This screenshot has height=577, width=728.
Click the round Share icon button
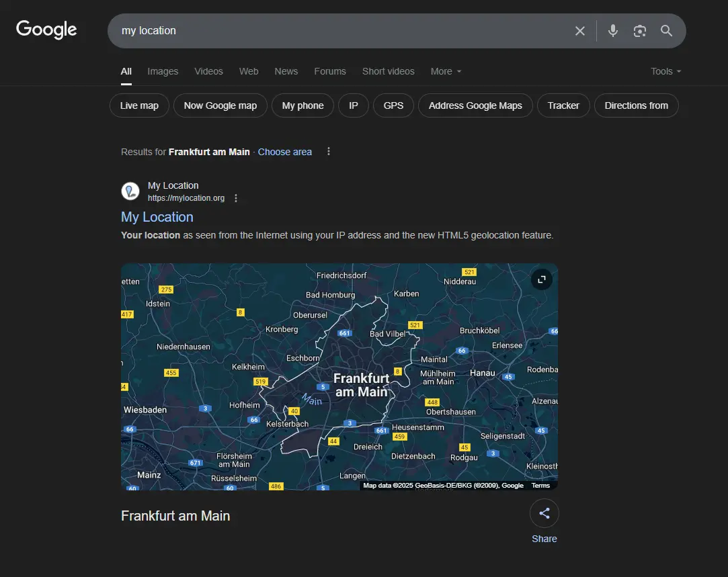[544, 513]
